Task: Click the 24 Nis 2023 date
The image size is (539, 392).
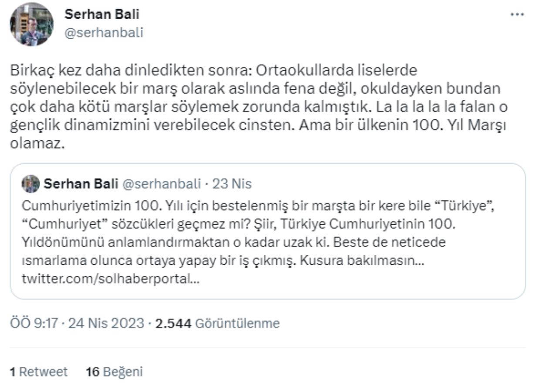Action: 106,323
